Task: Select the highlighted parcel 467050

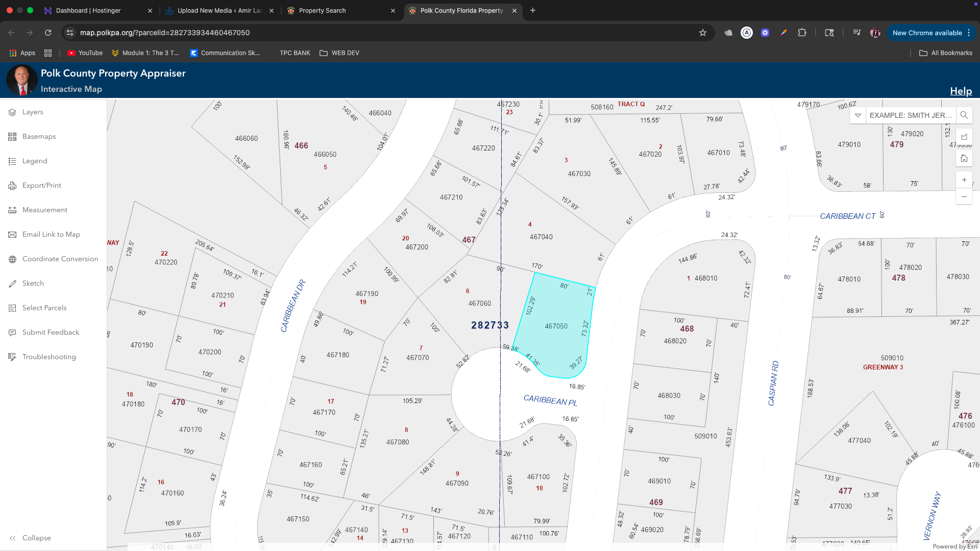Action: (556, 327)
